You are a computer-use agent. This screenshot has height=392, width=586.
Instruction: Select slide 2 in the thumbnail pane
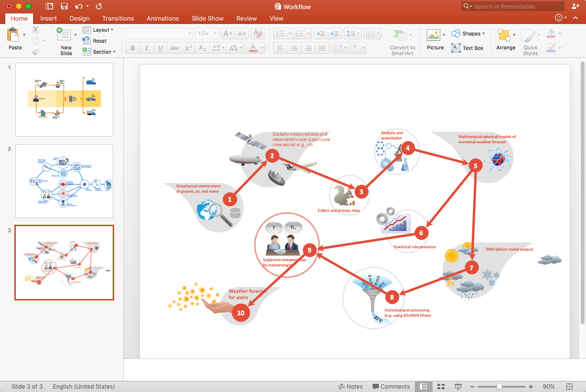(x=64, y=181)
